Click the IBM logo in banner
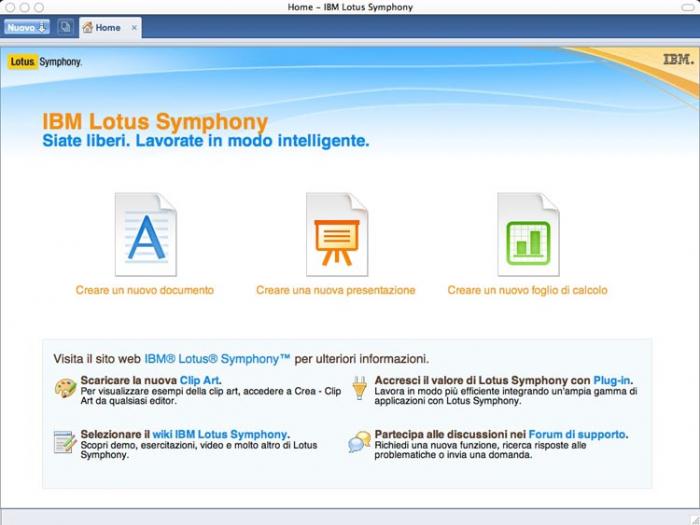This screenshot has height=525, width=700. click(x=678, y=59)
